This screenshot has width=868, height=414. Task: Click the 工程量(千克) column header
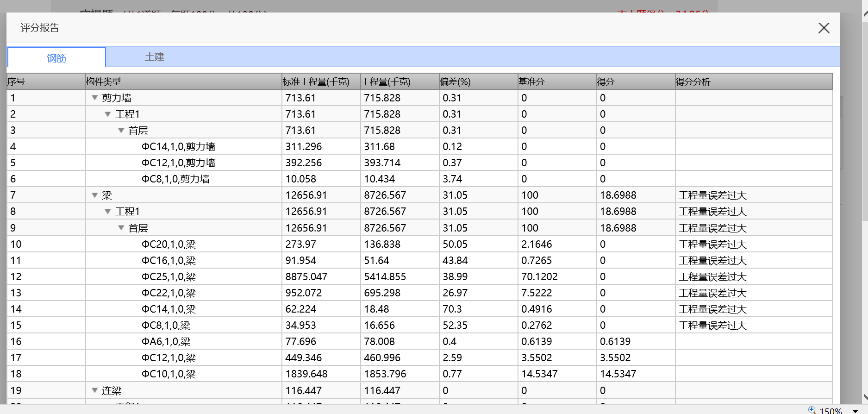pyautogui.click(x=400, y=82)
